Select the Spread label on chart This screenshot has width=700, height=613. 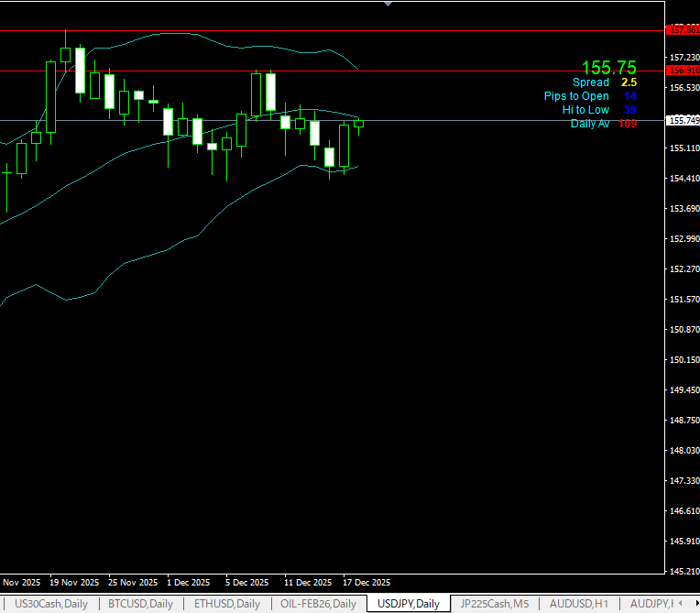tap(590, 82)
